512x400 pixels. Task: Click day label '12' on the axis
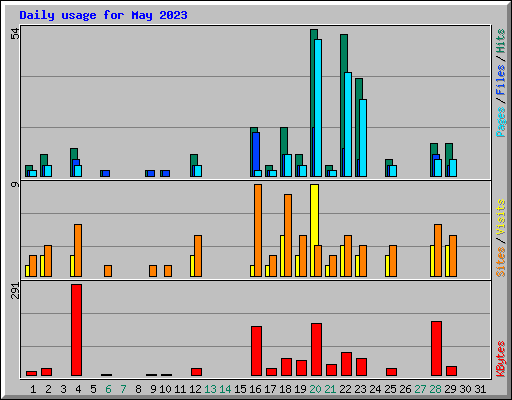point(195,389)
